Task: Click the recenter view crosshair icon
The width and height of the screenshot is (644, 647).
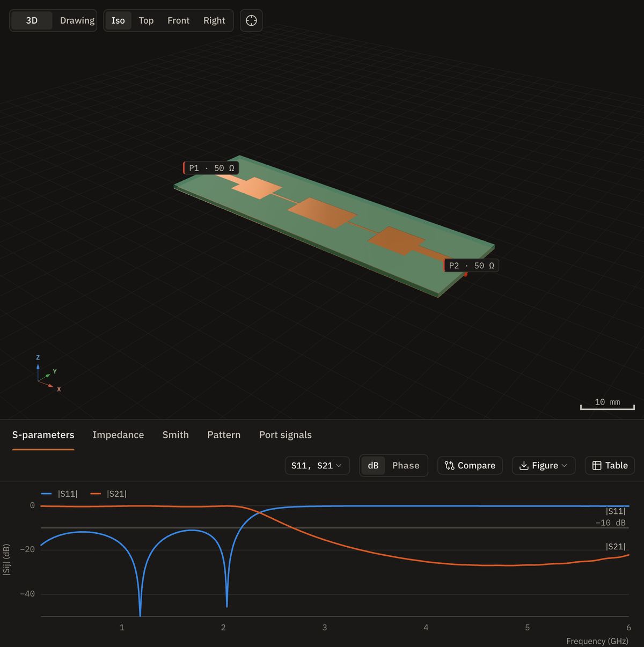Action: [x=251, y=20]
